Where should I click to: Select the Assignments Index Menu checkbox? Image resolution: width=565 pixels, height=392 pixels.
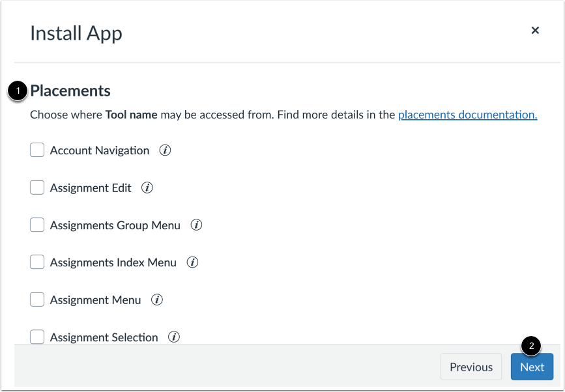[37, 263]
